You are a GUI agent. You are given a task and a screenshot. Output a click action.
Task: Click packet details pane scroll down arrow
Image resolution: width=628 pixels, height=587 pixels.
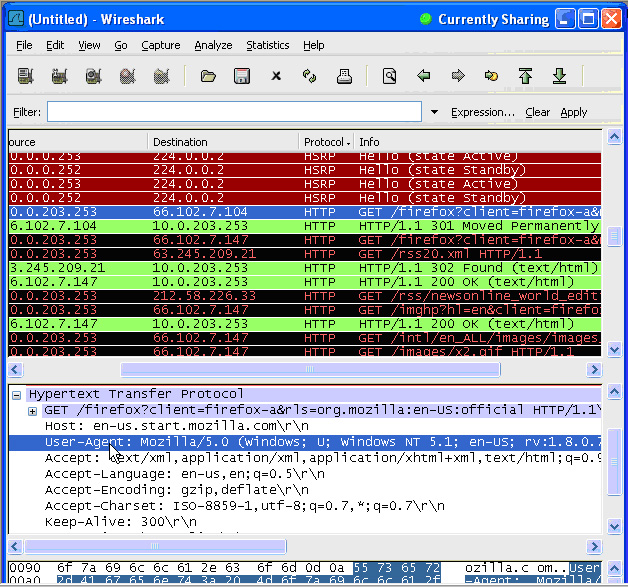click(614, 526)
